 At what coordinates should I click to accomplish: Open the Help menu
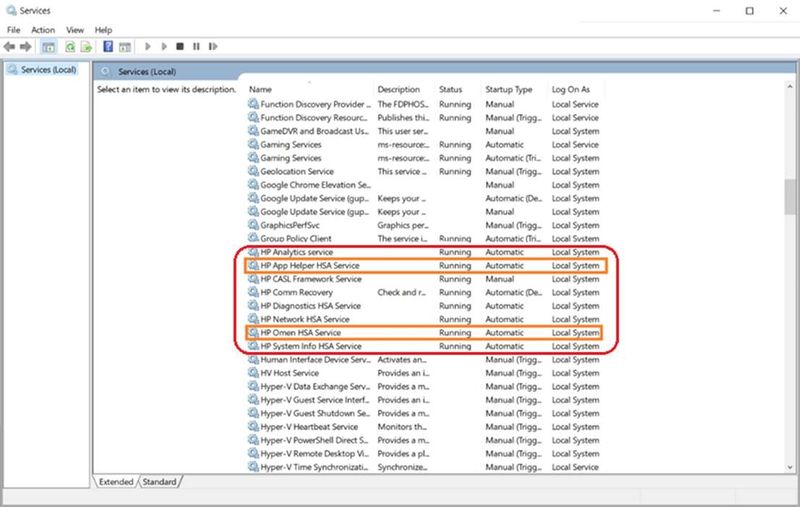point(103,30)
